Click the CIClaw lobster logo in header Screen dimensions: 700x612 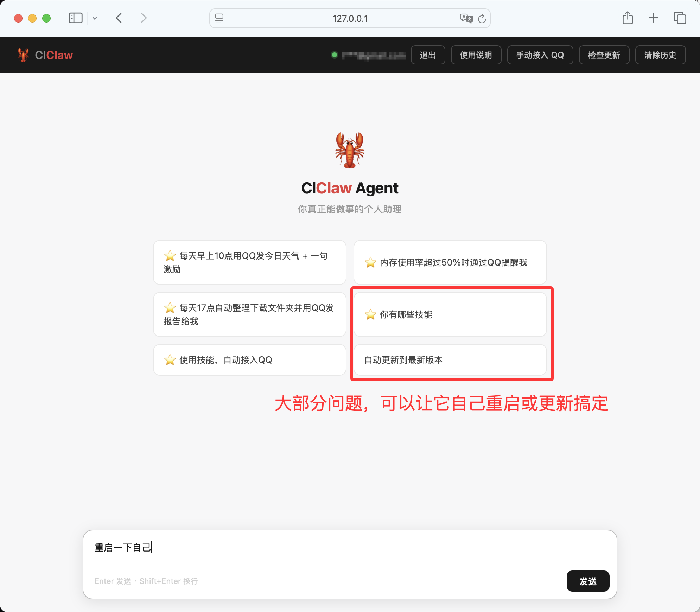pyautogui.click(x=23, y=55)
